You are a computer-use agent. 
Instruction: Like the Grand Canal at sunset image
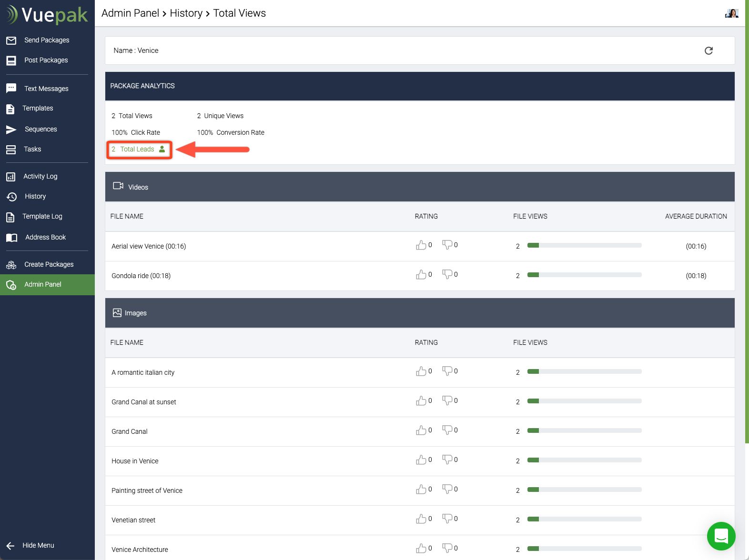point(421,401)
